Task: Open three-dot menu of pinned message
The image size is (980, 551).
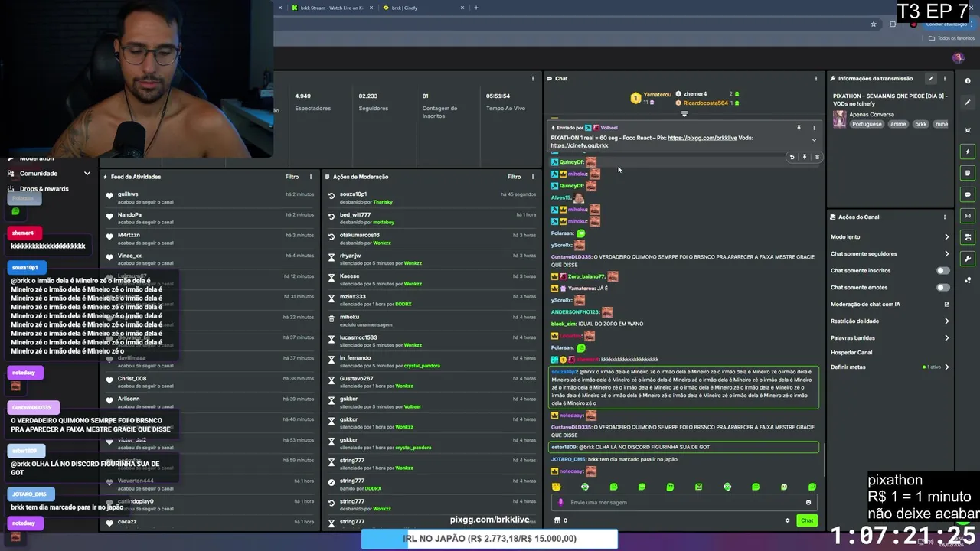Action: click(814, 128)
